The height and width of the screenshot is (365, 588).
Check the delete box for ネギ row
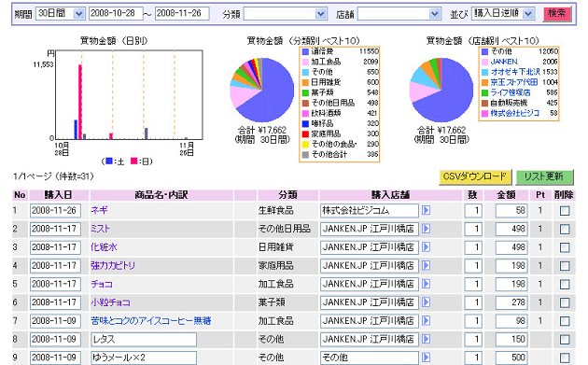[x=565, y=211]
